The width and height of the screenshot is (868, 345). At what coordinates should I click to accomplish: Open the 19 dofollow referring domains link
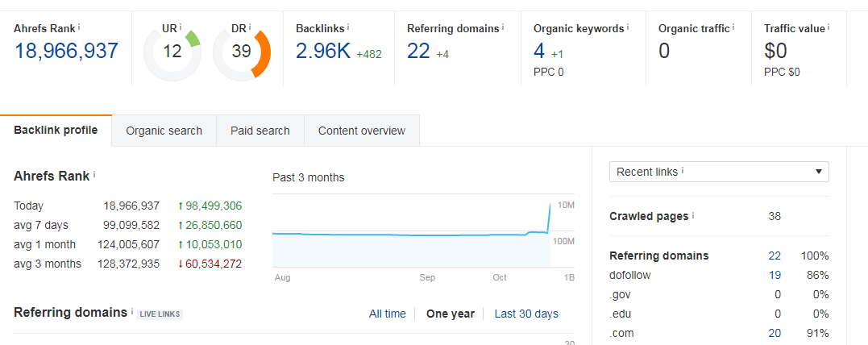click(775, 275)
